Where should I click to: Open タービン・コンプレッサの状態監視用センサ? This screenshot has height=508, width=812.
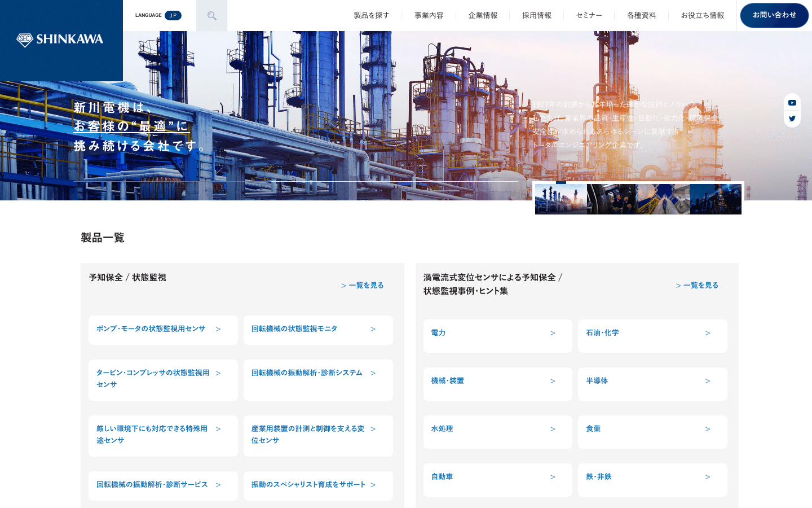[163, 380]
